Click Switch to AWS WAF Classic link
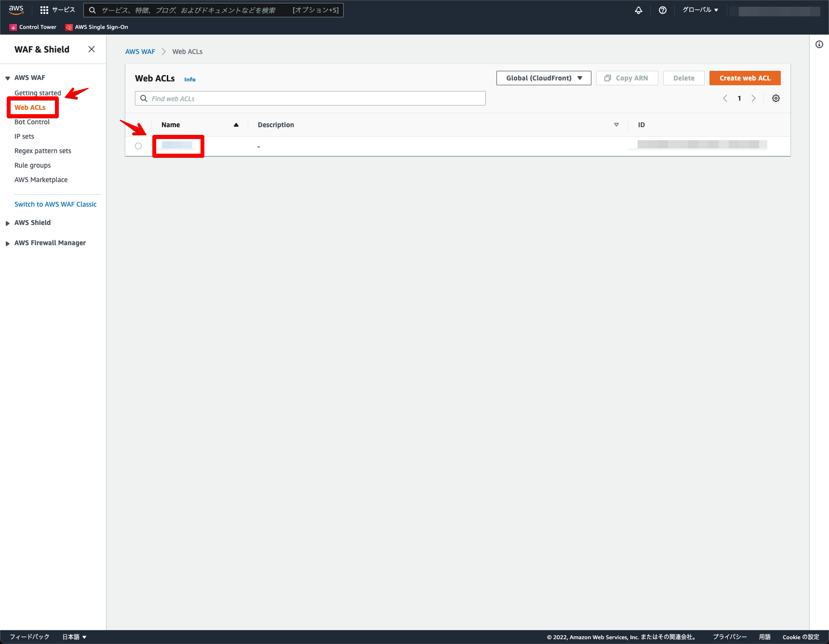 [x=55, y=204]
